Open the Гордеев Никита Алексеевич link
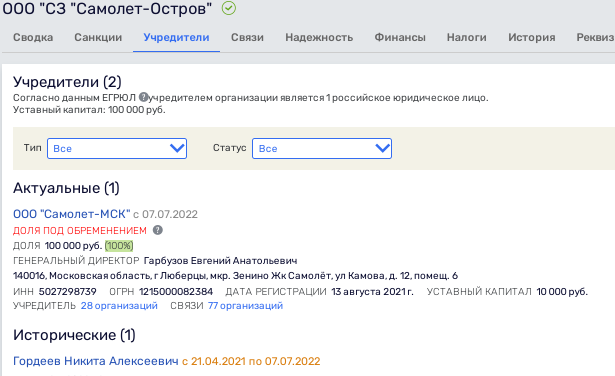 click(x=96, y=361)
